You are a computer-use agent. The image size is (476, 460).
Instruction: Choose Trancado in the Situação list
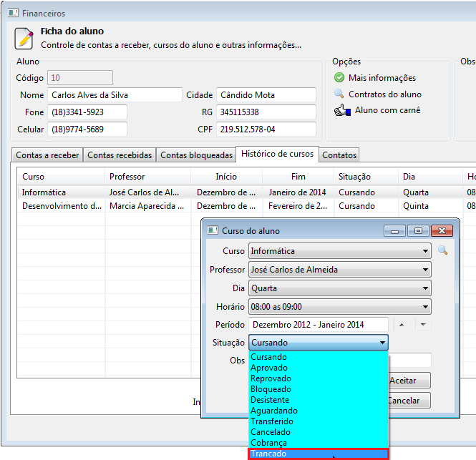[319, 454]
